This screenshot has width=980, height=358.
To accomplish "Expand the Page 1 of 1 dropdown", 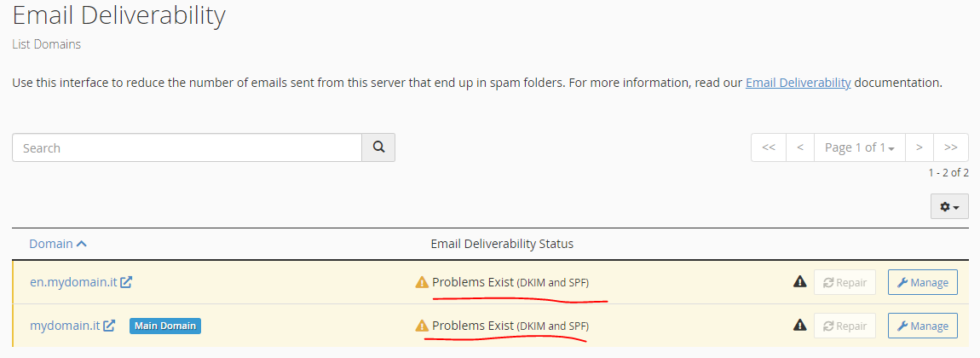I will pos(859,147).
